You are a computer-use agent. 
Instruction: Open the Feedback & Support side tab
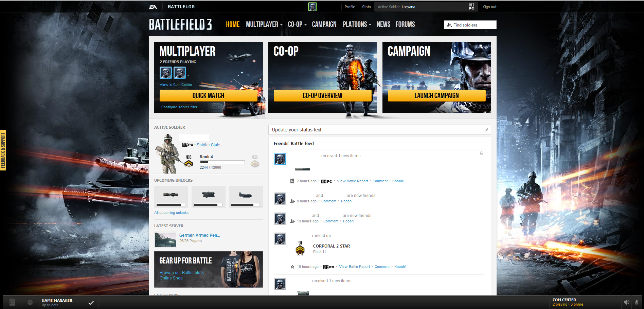click(3, 150)
